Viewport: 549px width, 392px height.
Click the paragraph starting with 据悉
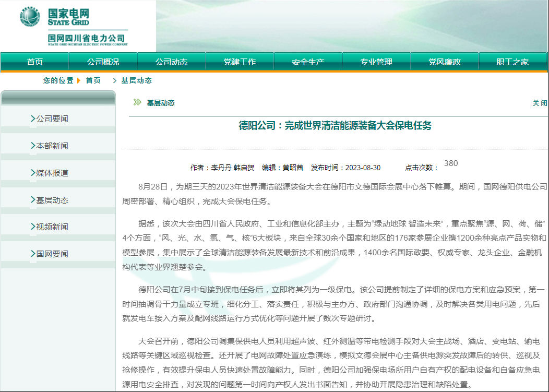pyautogui.click(x=335, y=245)
